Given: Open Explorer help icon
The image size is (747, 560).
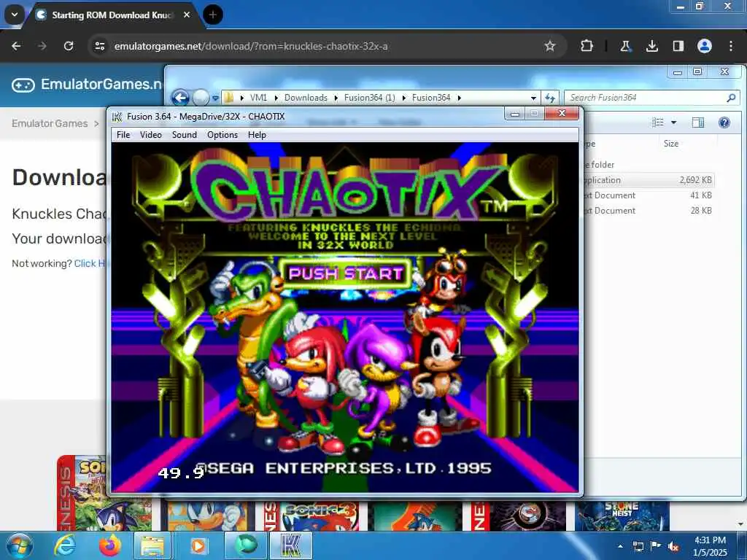Looking at the screenshot, I should (724, 122).
